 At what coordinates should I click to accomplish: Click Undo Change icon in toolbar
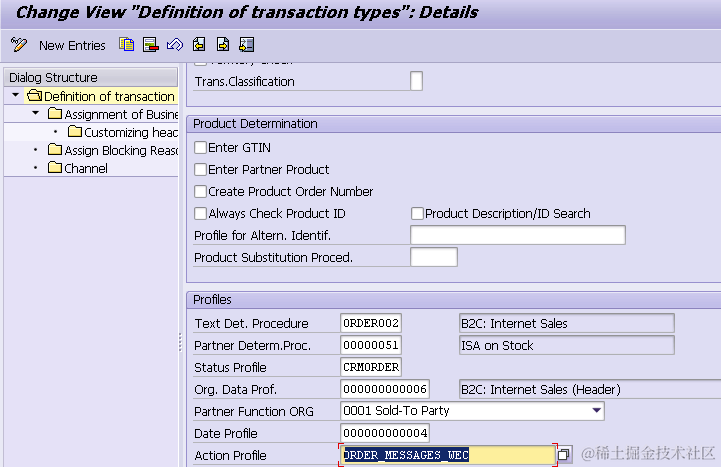(x=175, y=45)
